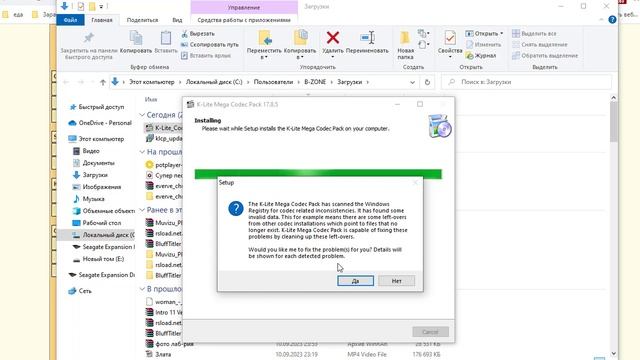Select OneDrive - Personal in navigation pane
Screen dimensions: 640x360
point(100,123)
